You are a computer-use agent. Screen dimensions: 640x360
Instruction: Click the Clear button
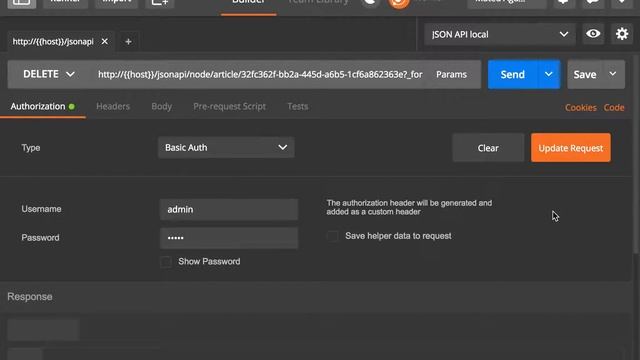coord(488,148)
